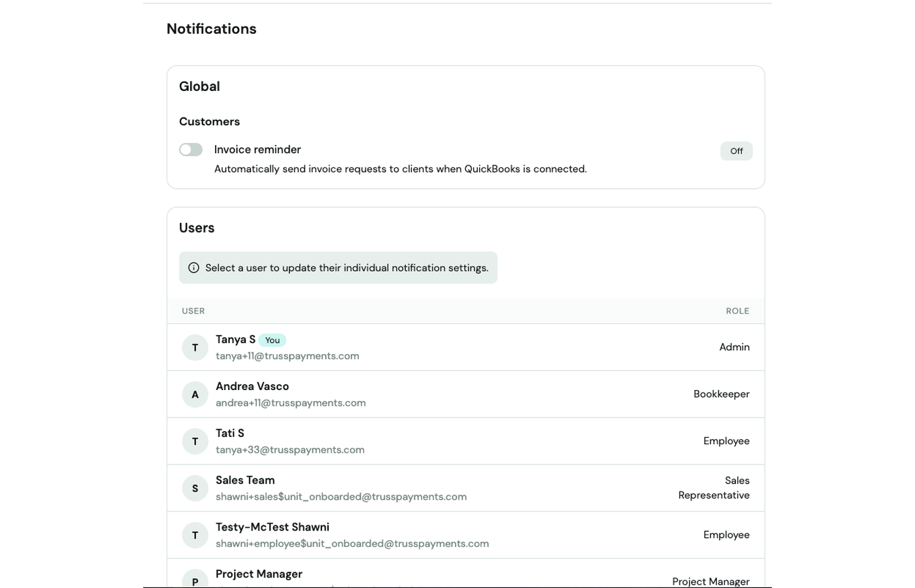Image resolution: width=915 pixels, height=588 pixels.
Task: Click the Bookkeeper role cell
Action: [722, 394]
